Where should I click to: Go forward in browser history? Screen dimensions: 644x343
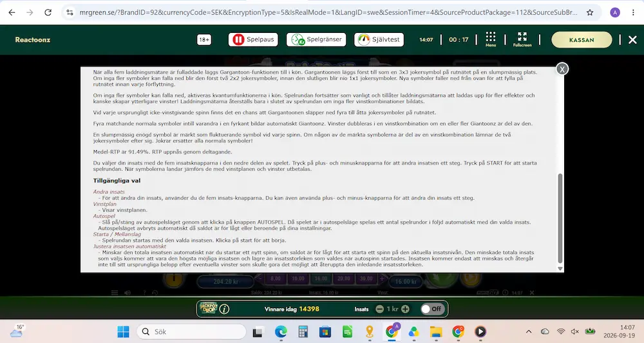30,12
